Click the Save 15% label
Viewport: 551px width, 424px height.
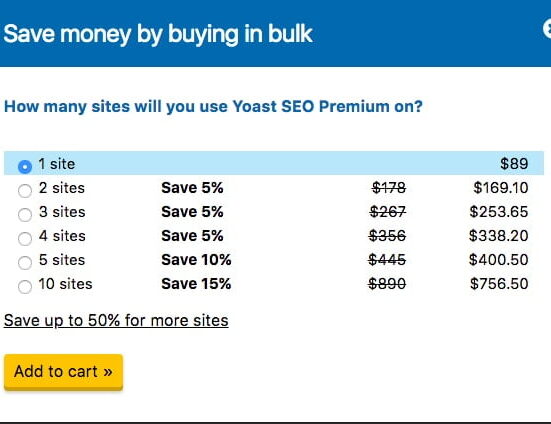(x=196, y=283)
